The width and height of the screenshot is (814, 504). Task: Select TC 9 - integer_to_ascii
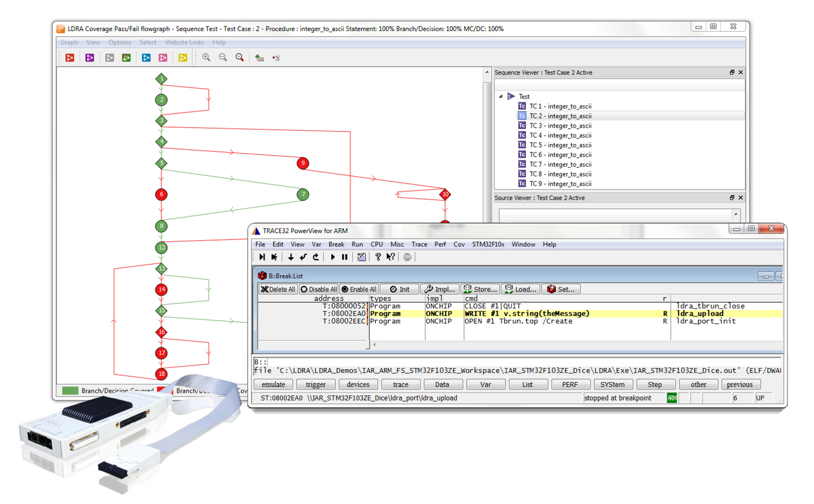tap(560, 184)
